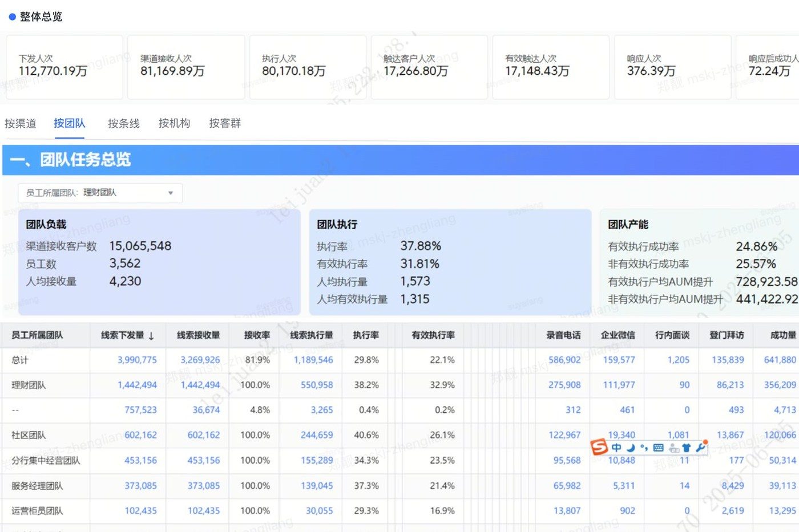The image size is (799, 532).
Task: Select the 服务经理团队 row label
Action: [37, 486]
